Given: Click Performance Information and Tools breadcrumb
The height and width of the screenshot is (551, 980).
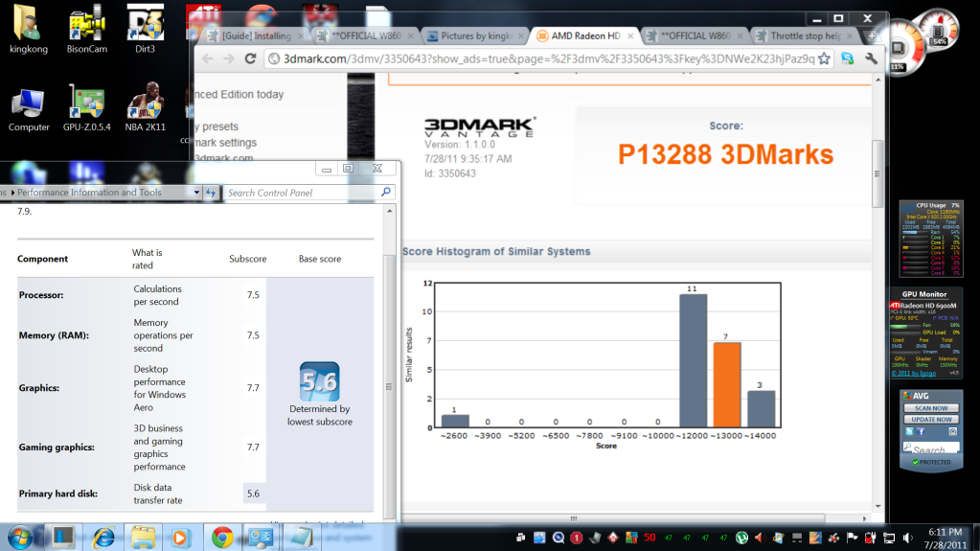Looking at the screenshot, I should click(x=89, y=193).
